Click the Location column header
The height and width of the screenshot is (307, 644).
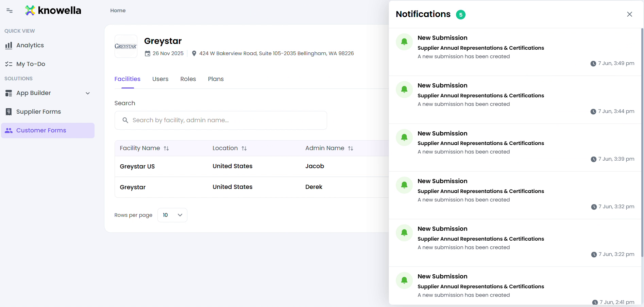click(x=225, y=148)
